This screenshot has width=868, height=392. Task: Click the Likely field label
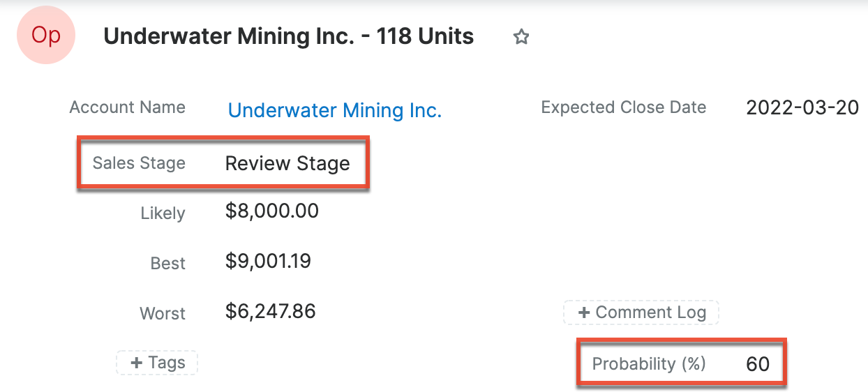click(x=163, y=213)
